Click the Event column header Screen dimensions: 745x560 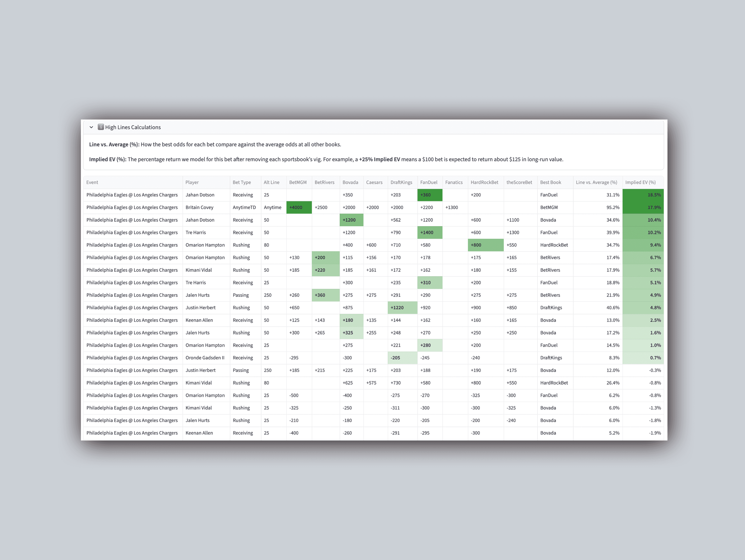point(92,182)
